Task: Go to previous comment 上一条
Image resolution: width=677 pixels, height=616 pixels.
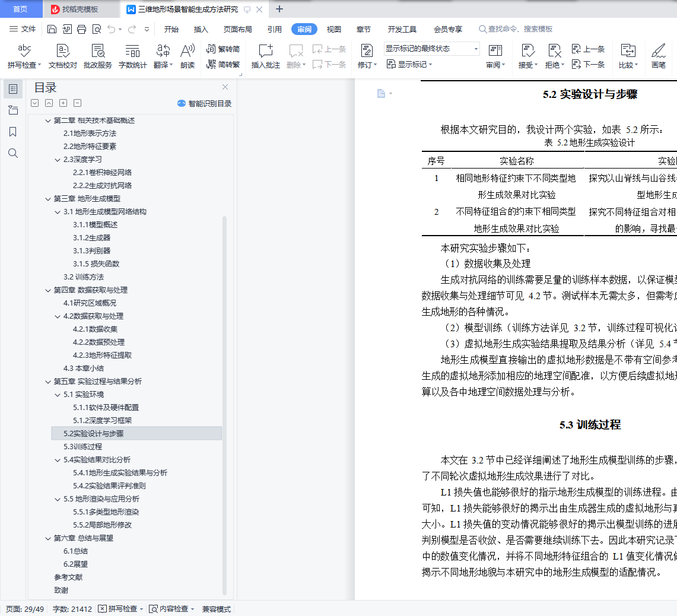Action: point(329,49)
